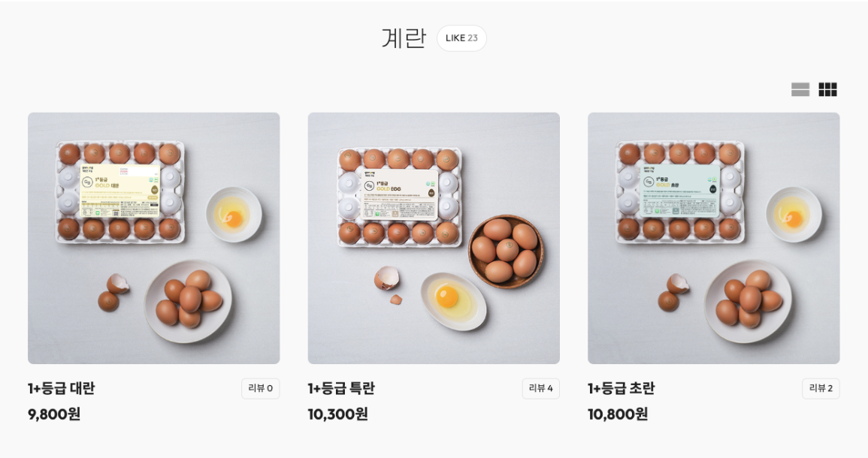
Task: Select the 10,800원 price text
Action: 616,413
